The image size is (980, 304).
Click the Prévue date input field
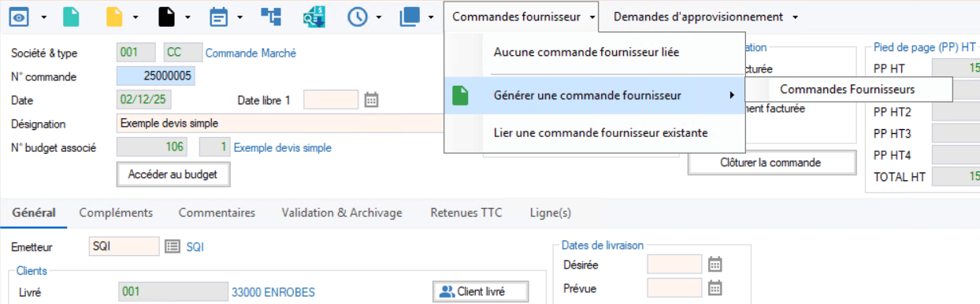tap(674, 287)
